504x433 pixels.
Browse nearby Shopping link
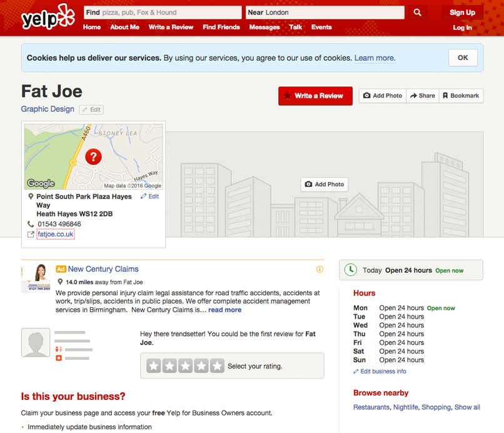pyautogui.click(x=436, y=407)
